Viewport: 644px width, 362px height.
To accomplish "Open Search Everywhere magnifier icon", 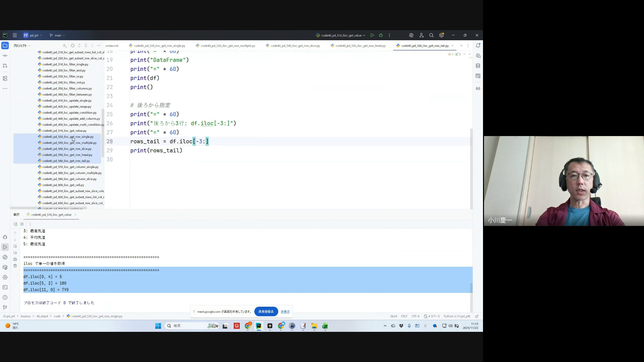I will (431, 35).
